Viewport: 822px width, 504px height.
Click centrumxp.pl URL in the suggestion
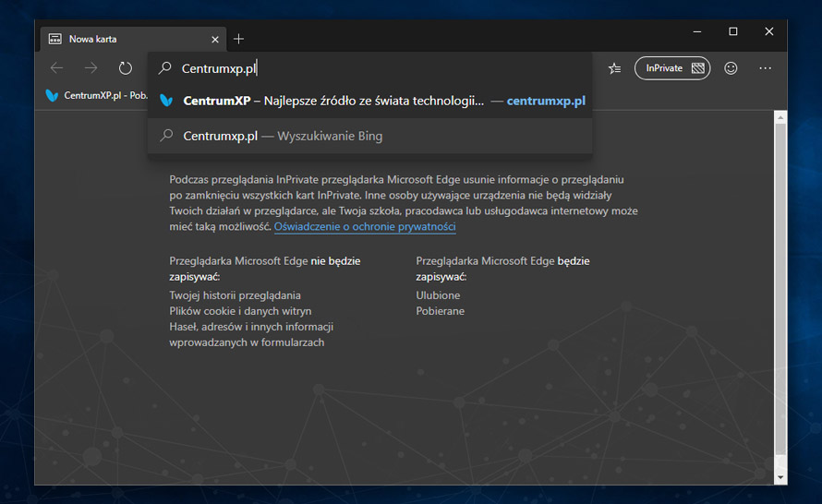(546, 101)
